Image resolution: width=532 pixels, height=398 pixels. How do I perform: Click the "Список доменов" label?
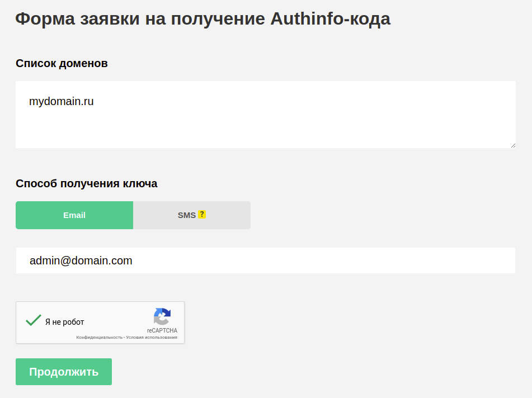point(62,63)
